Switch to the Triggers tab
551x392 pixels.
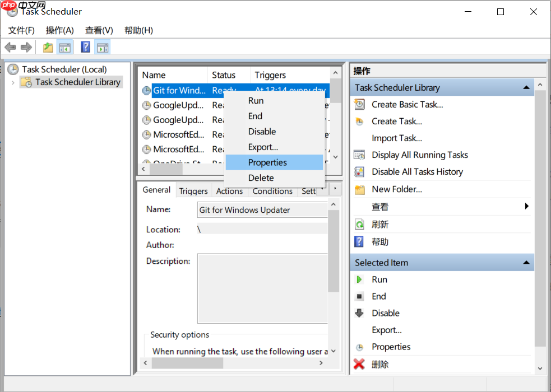pos(193,191)
